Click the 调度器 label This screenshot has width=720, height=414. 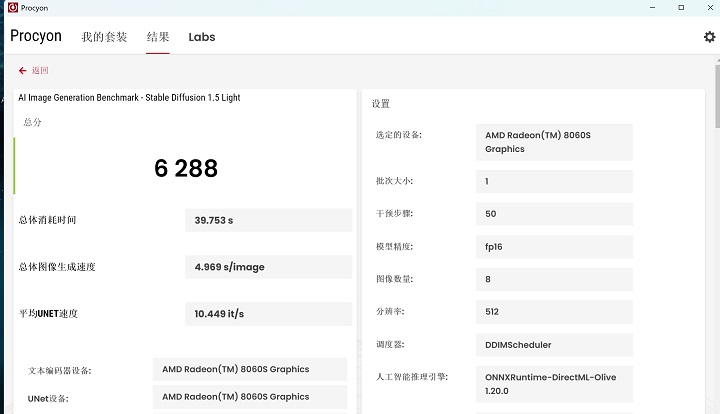pyautogui.click(x=390, y=344)
